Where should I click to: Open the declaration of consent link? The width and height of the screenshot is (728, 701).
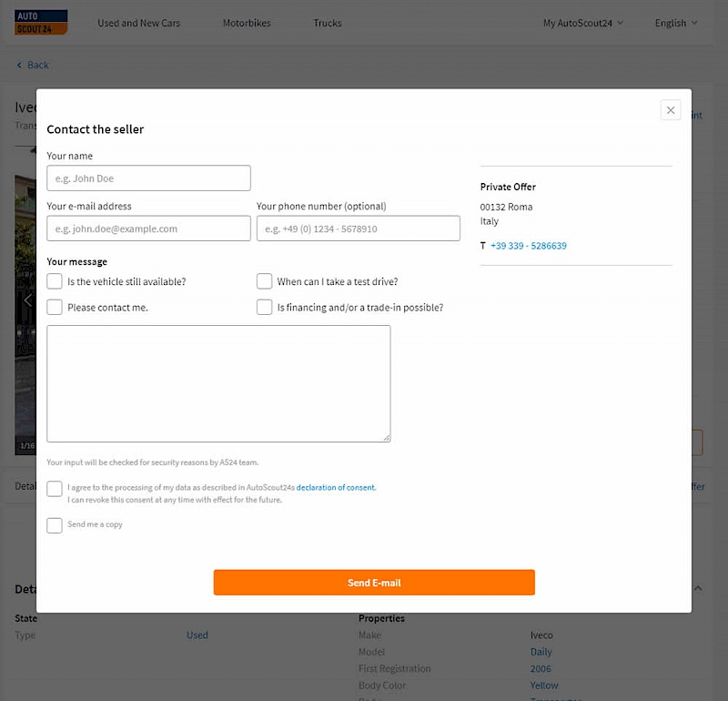(335, 488)
